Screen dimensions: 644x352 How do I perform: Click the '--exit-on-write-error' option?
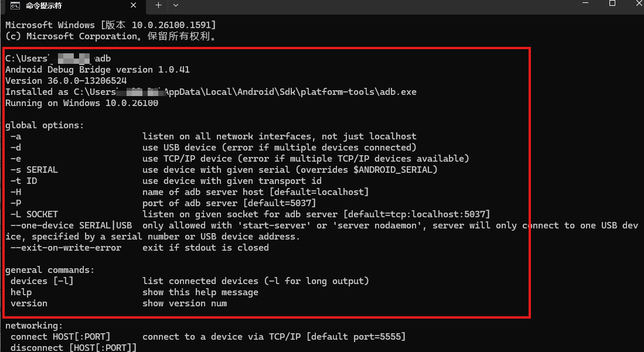66,248
